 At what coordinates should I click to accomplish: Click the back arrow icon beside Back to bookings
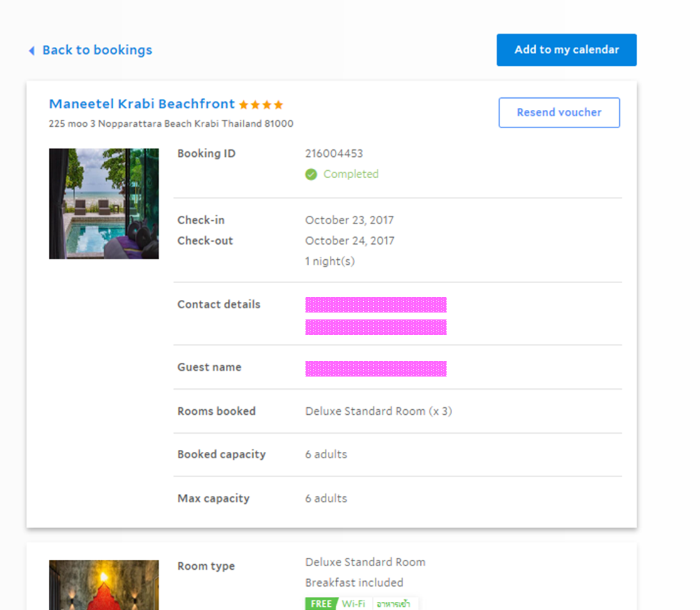pos(32,50)
